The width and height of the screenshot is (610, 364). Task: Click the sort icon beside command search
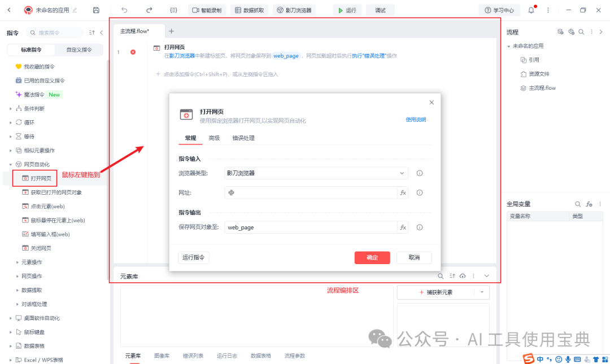[92, 33]
